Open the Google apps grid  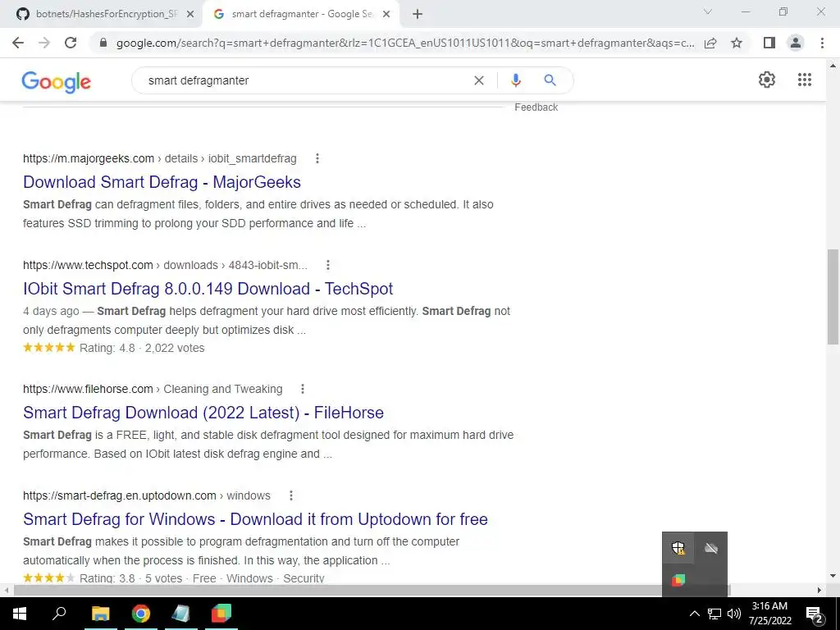[x=804, y=80]
